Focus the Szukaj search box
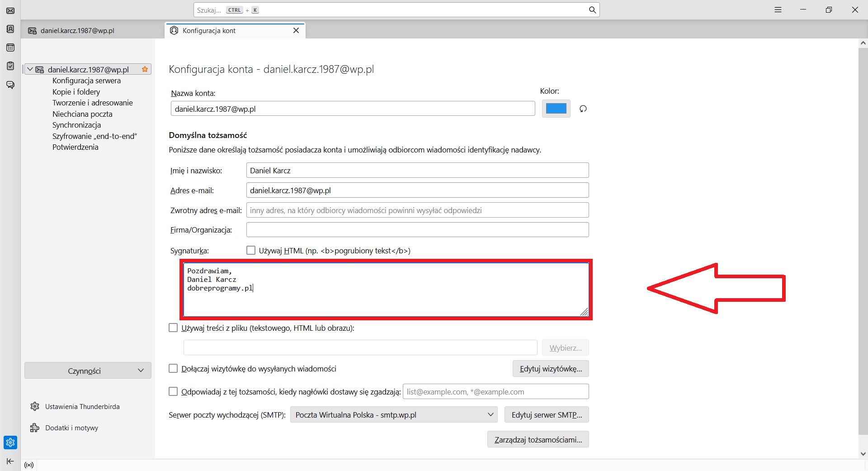 pos(396,10)
